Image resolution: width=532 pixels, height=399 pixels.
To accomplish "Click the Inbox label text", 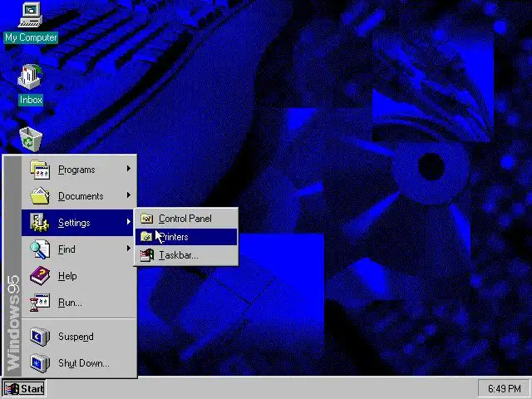I will 31,100.
